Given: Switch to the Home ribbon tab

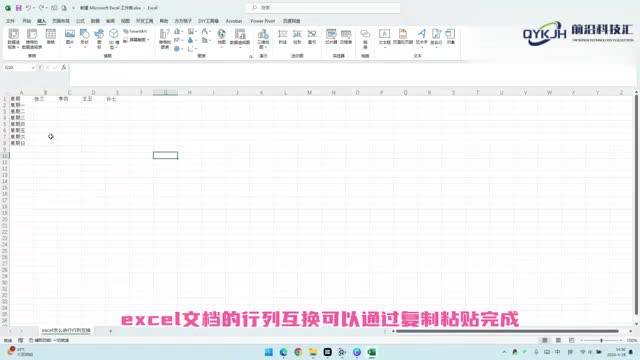Looking at the screenshot, I should tap(27, 21).
